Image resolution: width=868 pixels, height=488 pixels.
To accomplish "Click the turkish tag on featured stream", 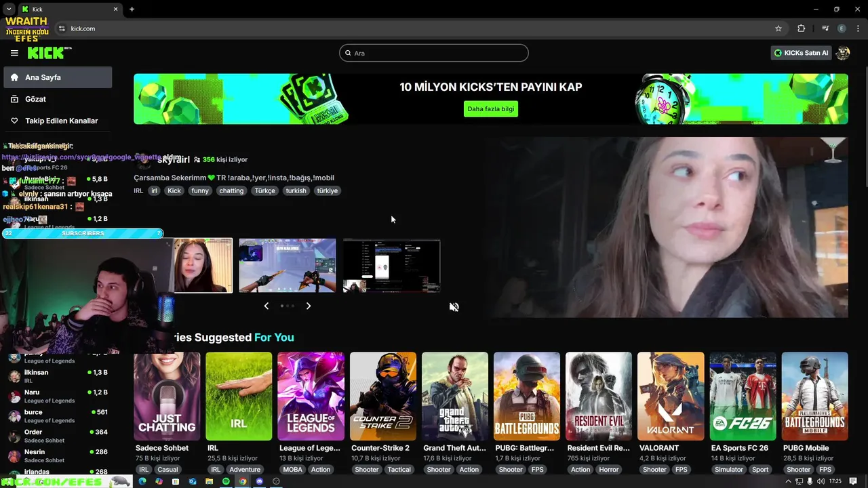I will point(296,190).
